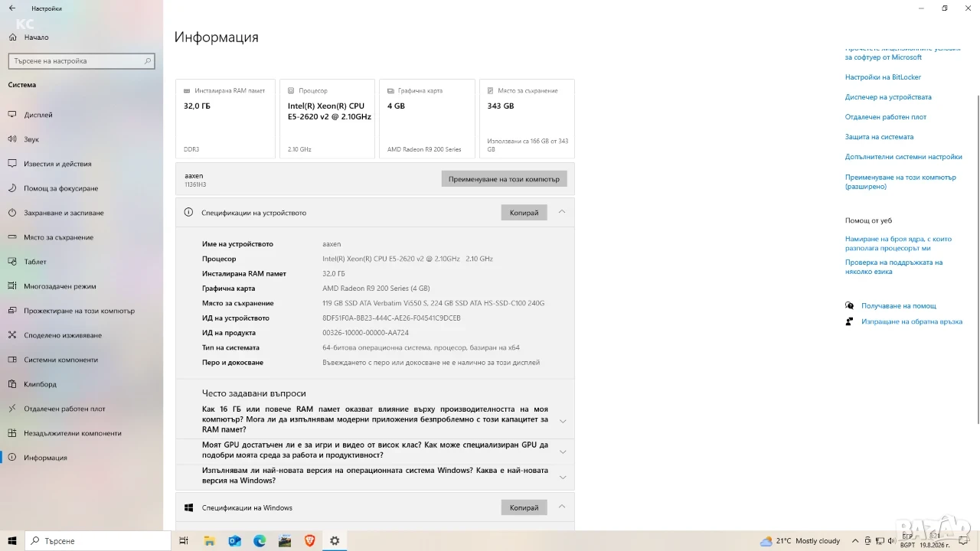Click the Windows logo specifications icon

(x=188, y=507)
